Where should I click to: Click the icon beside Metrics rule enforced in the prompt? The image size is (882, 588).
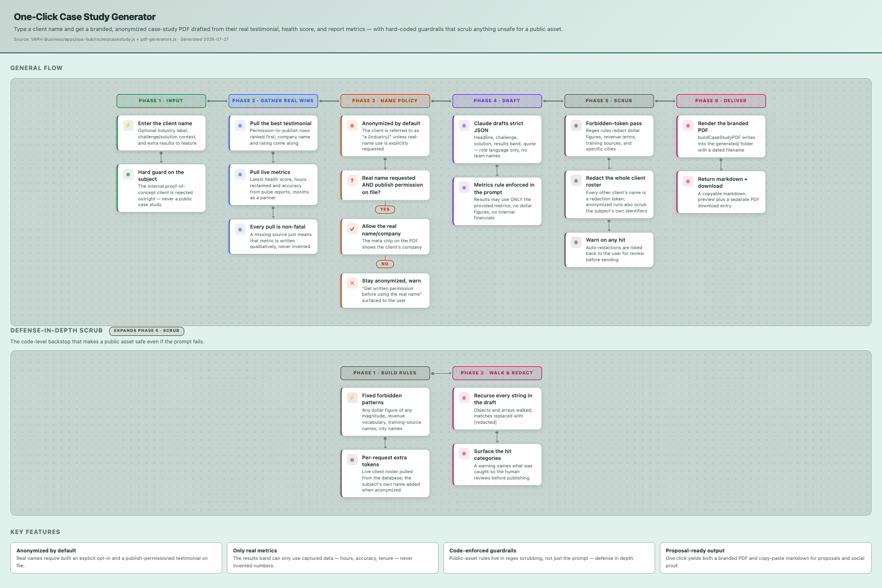click(x=464, y=187)
